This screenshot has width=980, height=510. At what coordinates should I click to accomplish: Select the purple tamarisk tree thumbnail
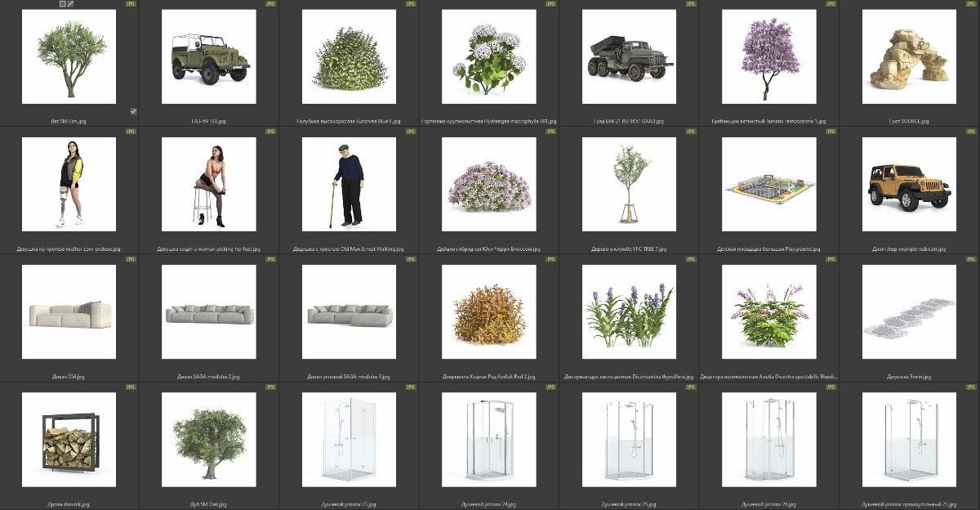click(x=769, y=57)
